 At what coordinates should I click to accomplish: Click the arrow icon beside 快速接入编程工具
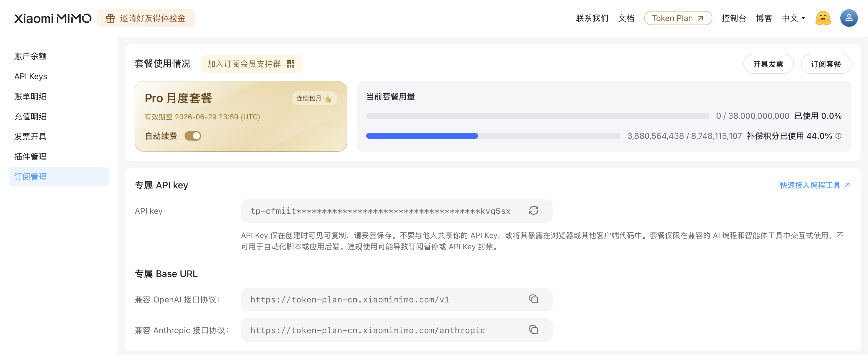tap(847, 185)
